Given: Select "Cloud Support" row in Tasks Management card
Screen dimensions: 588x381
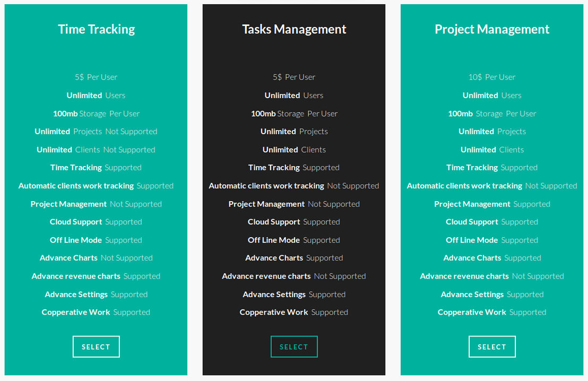Looking at the screenshot, I should [294, 222].
